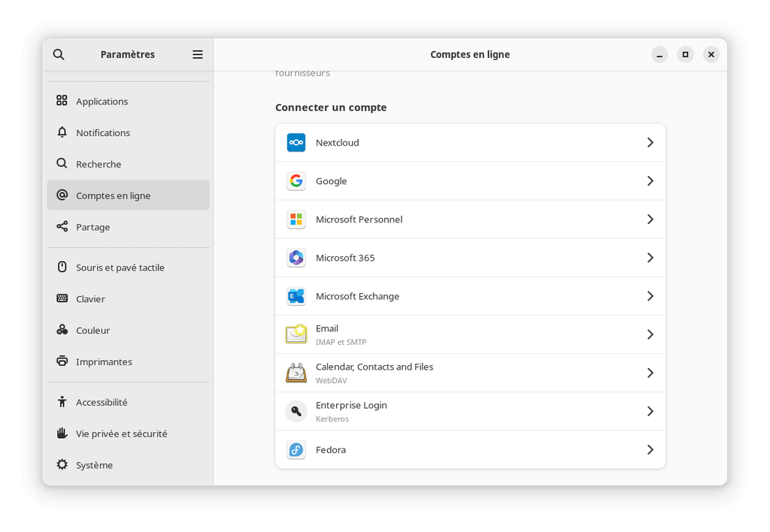Add Calendar, Contacts and Files account
The height and width of the screenshot is (532, 770).
(471, 373)
